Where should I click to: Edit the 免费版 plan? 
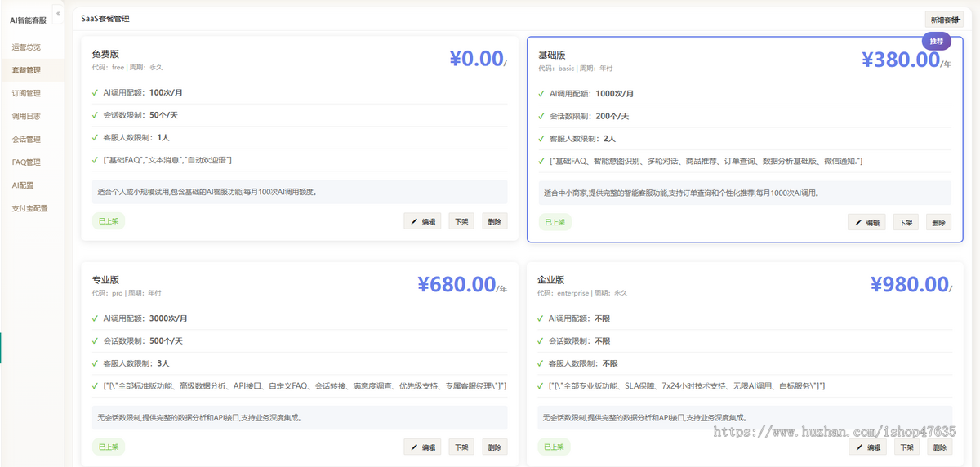coord(422,221)
